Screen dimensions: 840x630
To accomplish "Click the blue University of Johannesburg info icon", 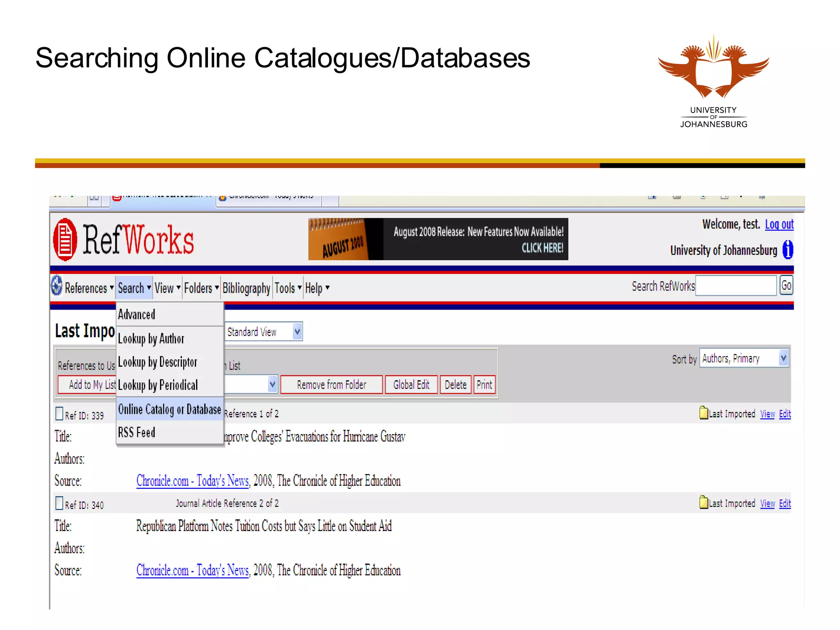I will click(787, 250).
